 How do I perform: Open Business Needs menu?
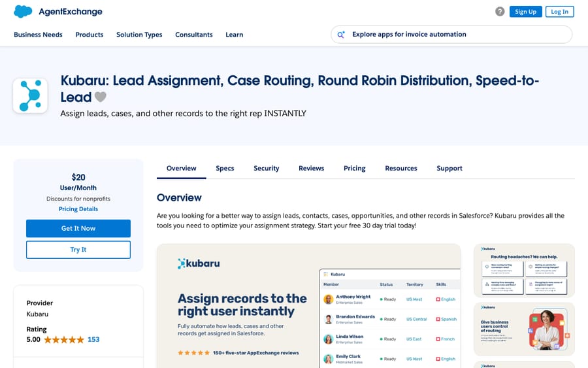[x=39, y=35]
